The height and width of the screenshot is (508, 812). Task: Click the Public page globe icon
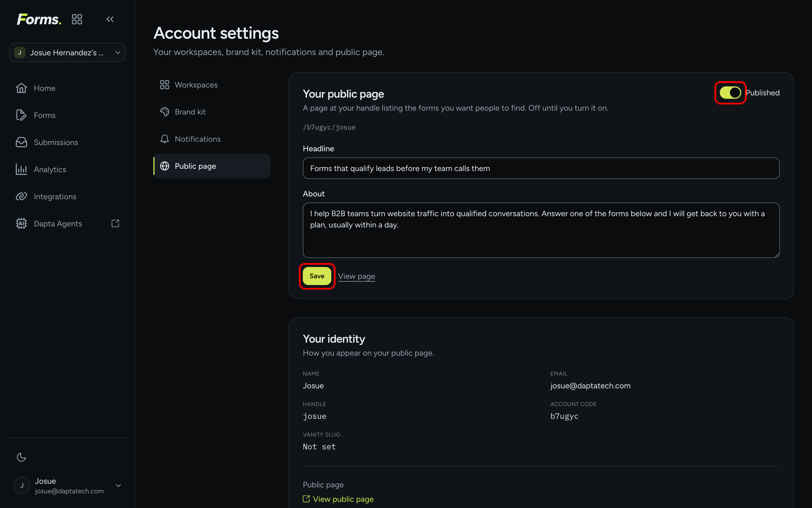(x=164, y=166)
